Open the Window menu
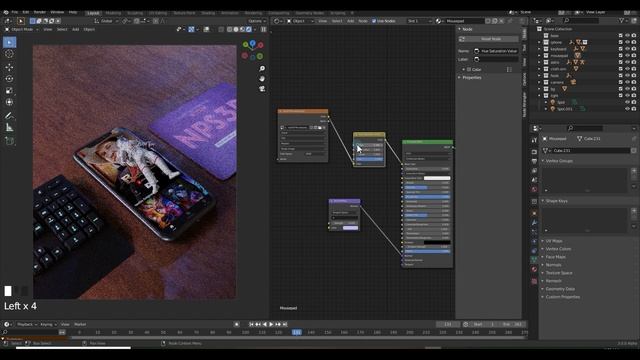The width and height of the screenshot is (640, 360). tap(57, 12)
